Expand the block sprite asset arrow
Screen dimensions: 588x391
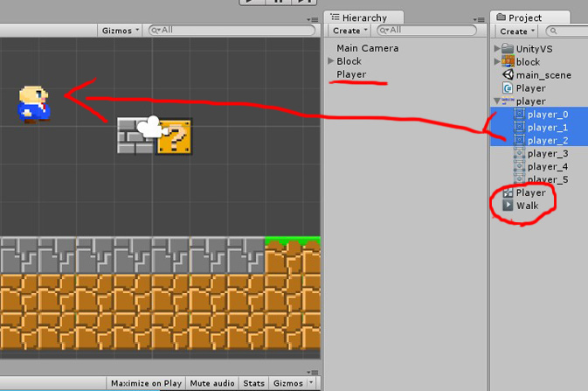497,61
